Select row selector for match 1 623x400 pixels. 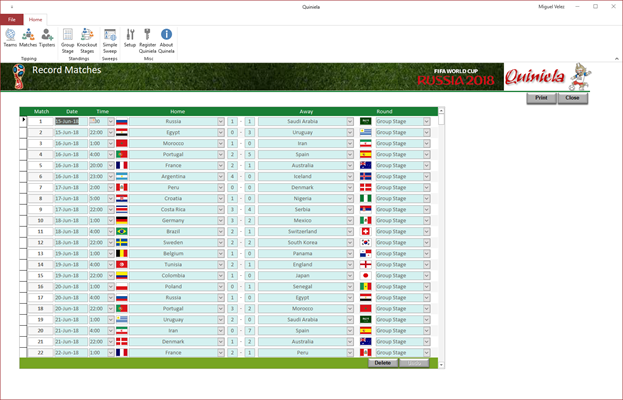tap(23, 122)
